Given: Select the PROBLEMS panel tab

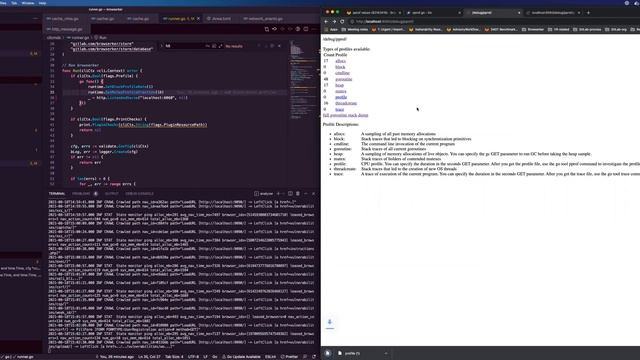Looking at the screenshot, I should coord(81,193).
